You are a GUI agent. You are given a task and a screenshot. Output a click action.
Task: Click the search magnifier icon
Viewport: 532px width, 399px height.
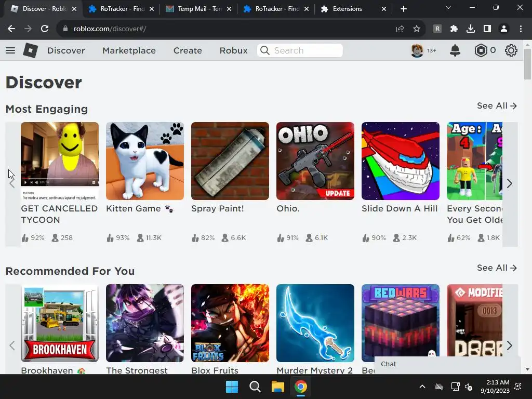pos(264,50)
